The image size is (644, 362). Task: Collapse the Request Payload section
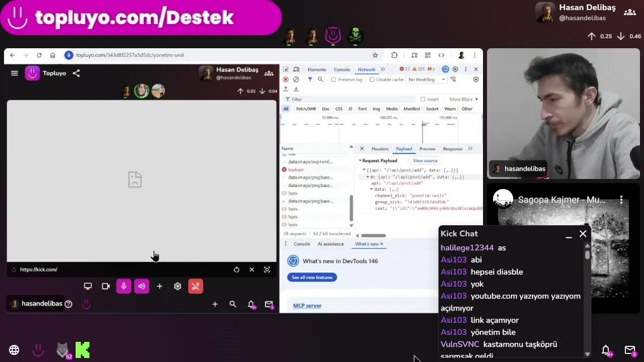pyautogui.click(x=360, y=160)
